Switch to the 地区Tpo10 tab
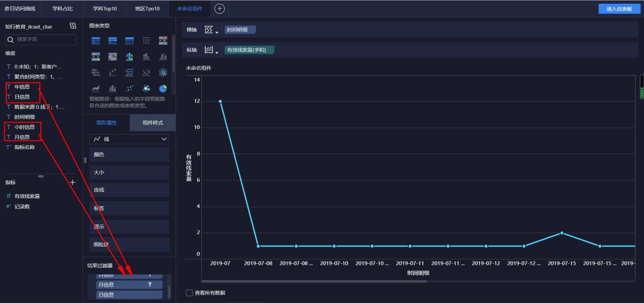 coord(148,9)
